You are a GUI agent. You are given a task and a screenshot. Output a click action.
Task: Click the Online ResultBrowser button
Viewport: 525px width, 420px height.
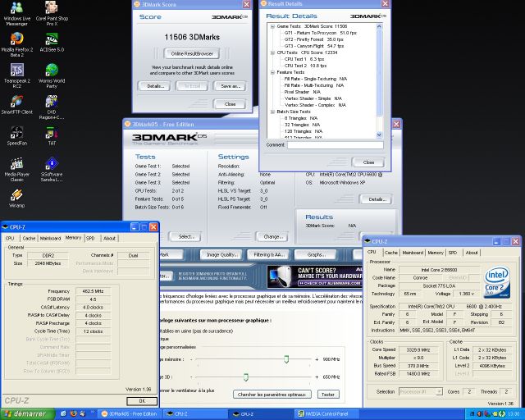(192, 53)
